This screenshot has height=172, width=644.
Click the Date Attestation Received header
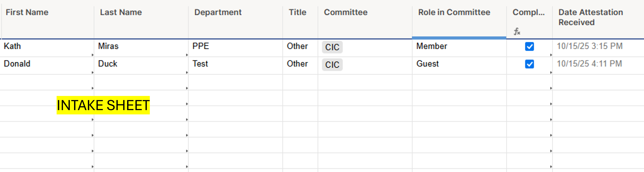click(x=590, y=17)
